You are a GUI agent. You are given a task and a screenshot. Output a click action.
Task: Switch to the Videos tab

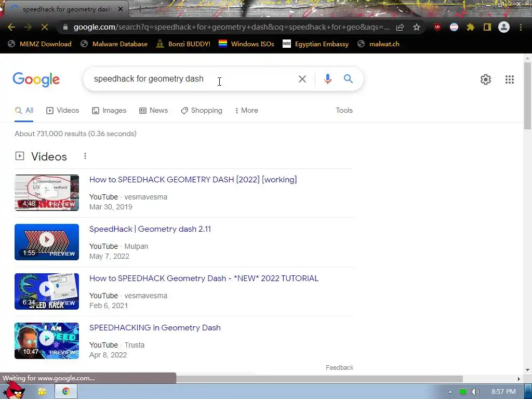click(63, 111)
